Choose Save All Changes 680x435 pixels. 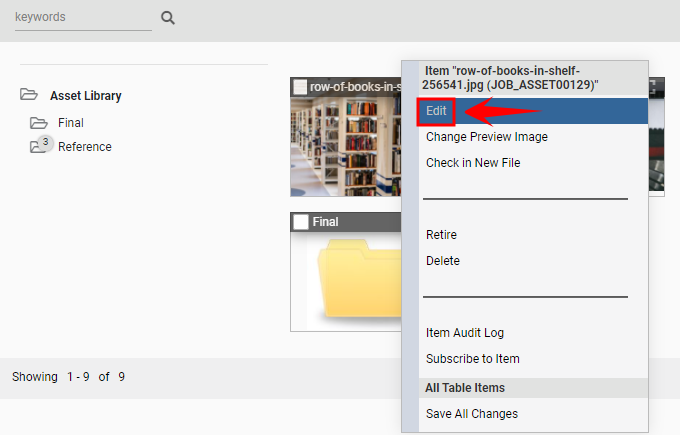click(x=533, y=414)
